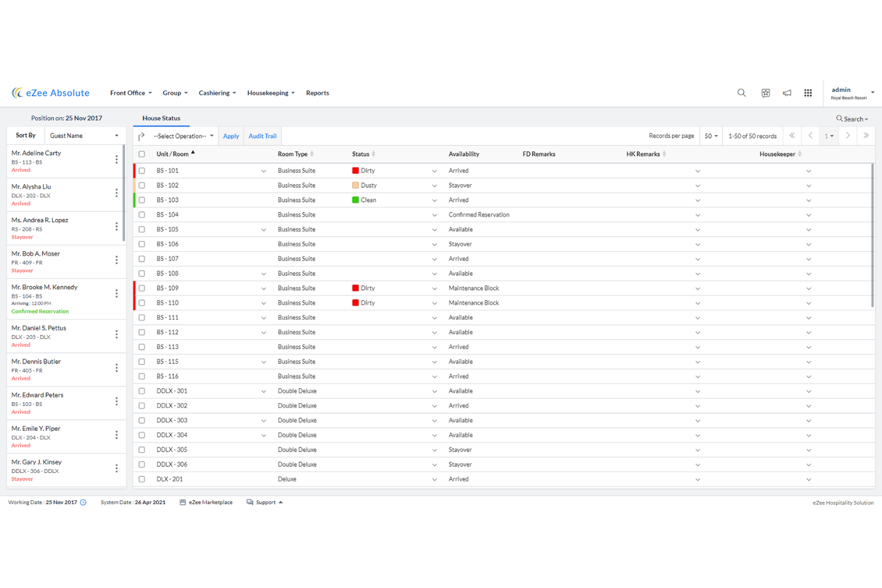This screenshot has height=588, width=882.
Task: Change records per page from 50
Action: point(711,136)
